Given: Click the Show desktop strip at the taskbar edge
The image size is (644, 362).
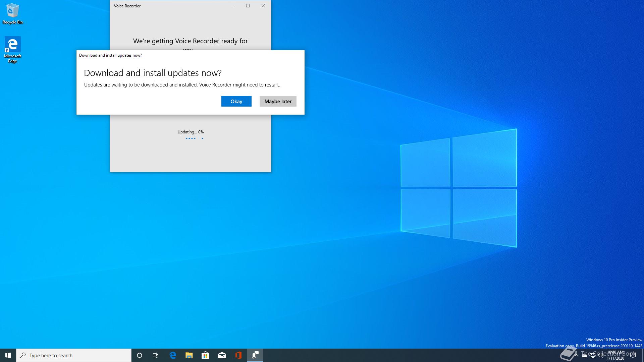Looking at the screenshot, I should tap(643, 355).
